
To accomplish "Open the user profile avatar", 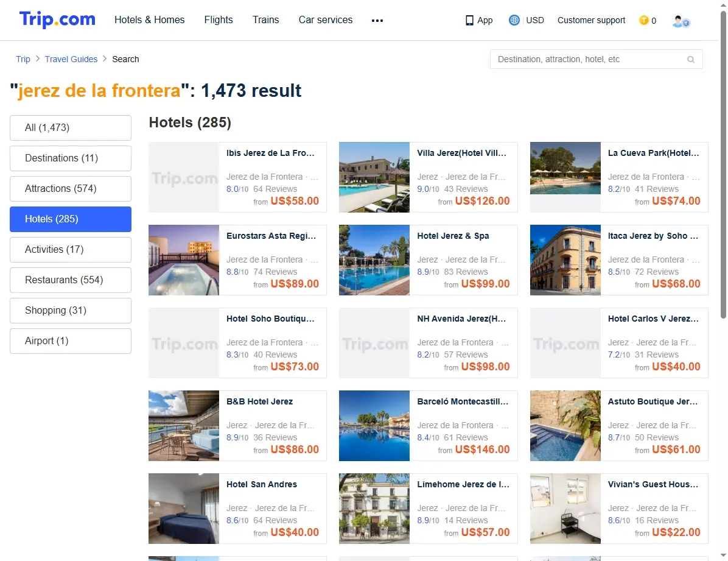I will pyautogui.click(x=681, y=21).
